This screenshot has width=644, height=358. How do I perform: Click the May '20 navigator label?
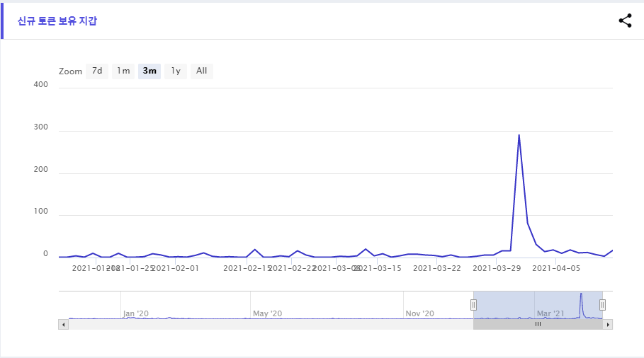click(x=267, y=313)
